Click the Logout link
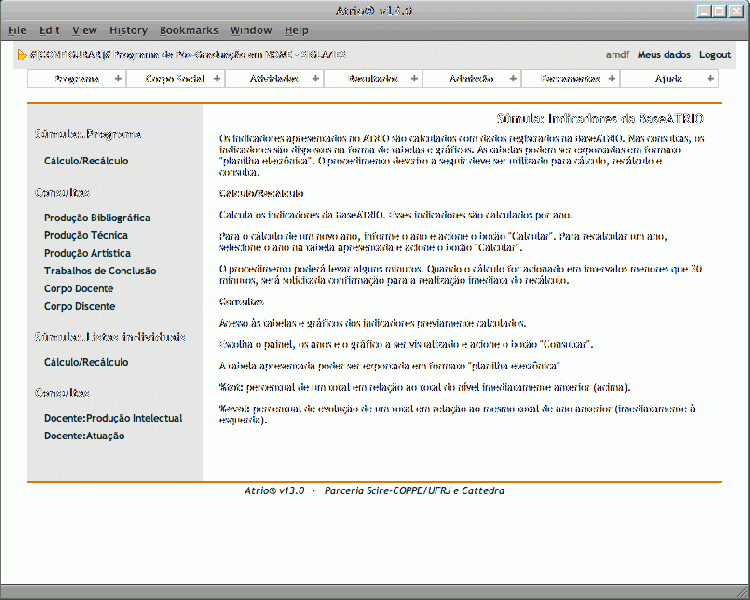This screenshot has width=750, height=600. click(715, 55)
